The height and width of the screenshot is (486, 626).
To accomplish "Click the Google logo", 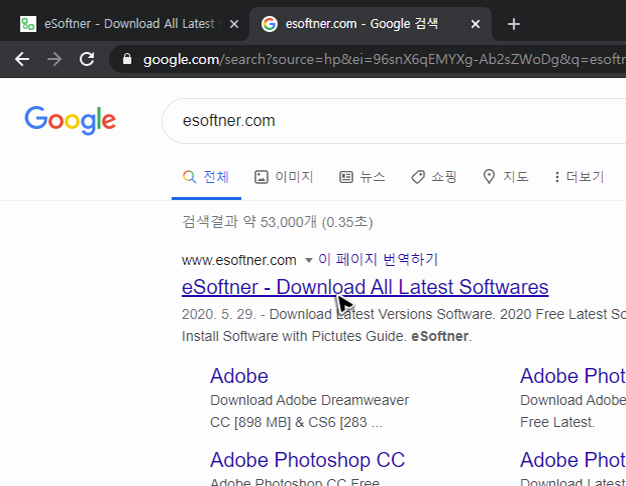I will tap(70, 120).
